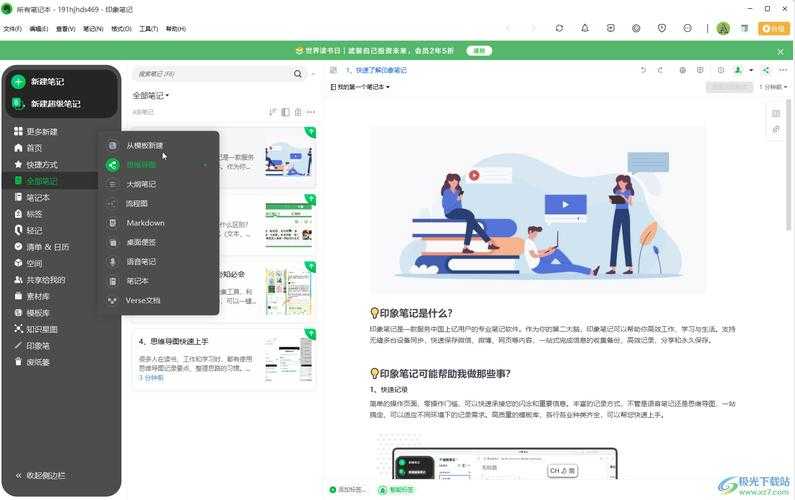Click the green 新建笔记 plus button
The width and height of the screenshot is (795, 500).
tap(18, 82)
